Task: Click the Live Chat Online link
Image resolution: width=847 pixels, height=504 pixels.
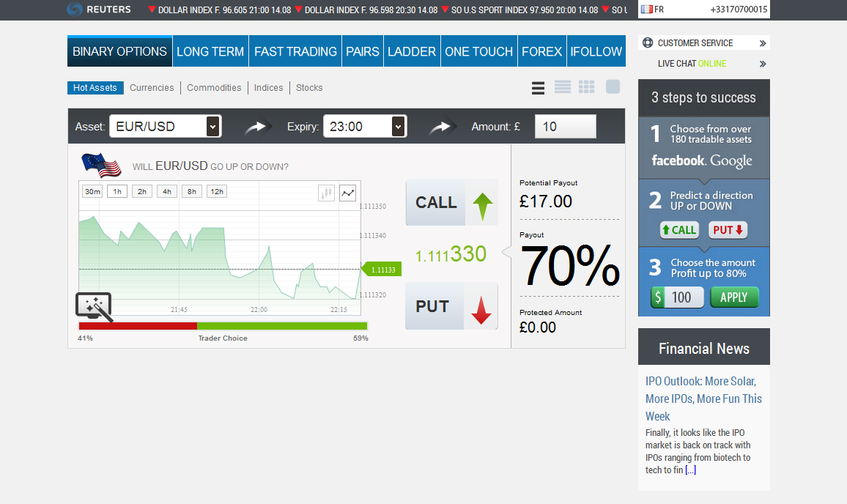Action: tap(692, 64)
